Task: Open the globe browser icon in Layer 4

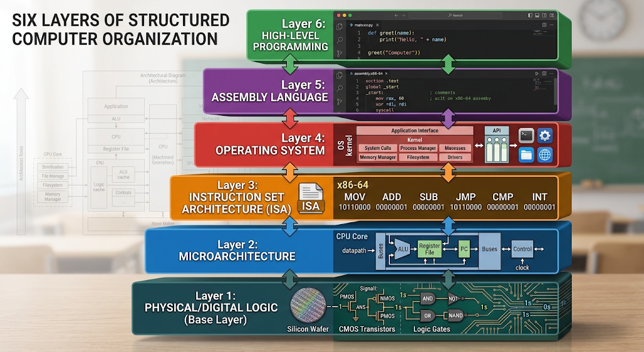Action: pyautogui.click(x=545, y=155)
